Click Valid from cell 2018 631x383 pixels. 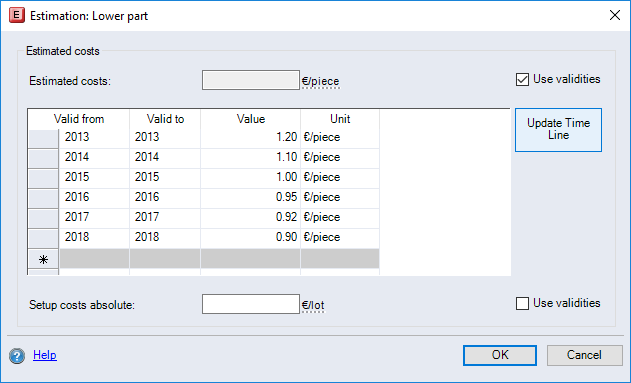click(94, 239)
